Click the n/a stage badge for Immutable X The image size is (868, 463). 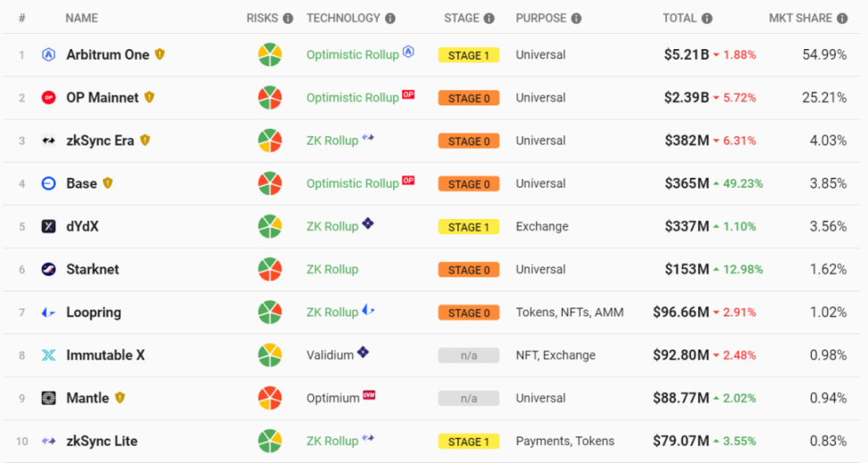[469, 356]
